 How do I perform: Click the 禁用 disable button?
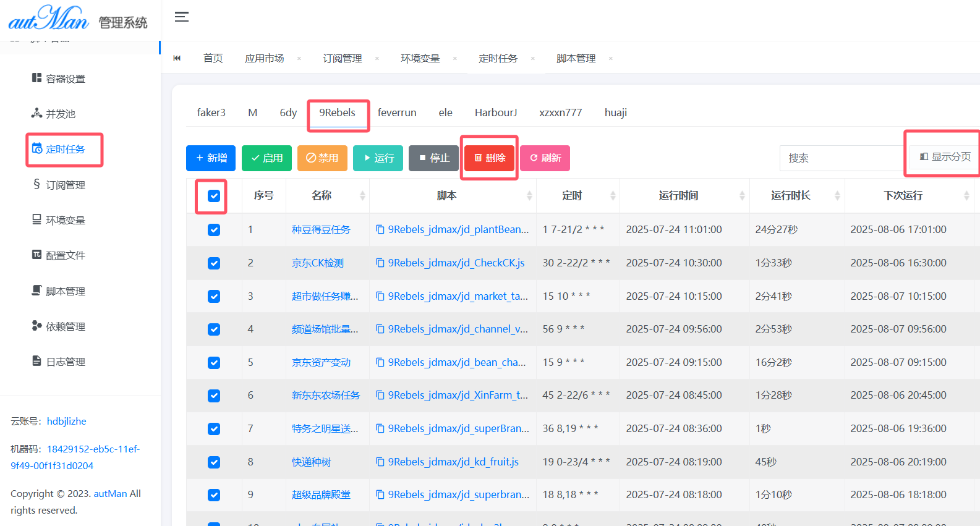coord(322,158)
